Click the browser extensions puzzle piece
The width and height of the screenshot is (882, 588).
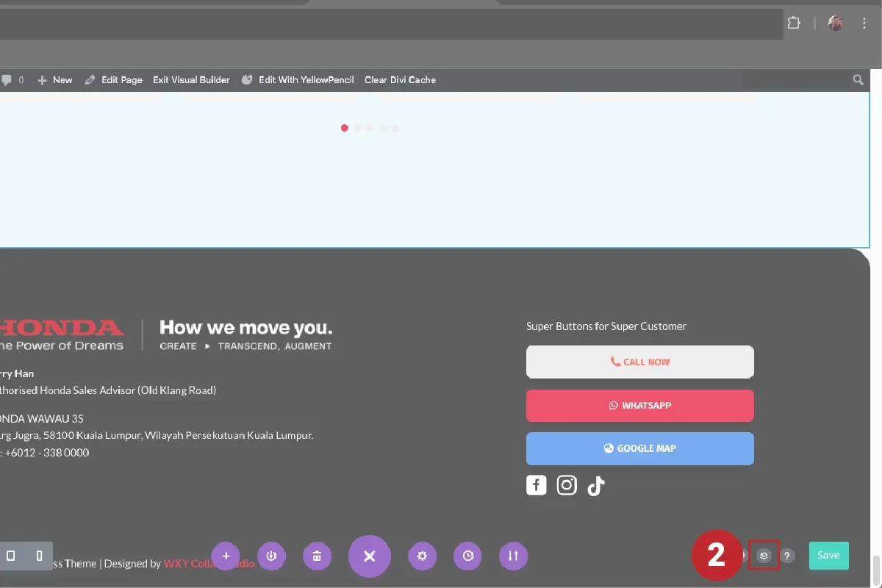click(794, 23)
